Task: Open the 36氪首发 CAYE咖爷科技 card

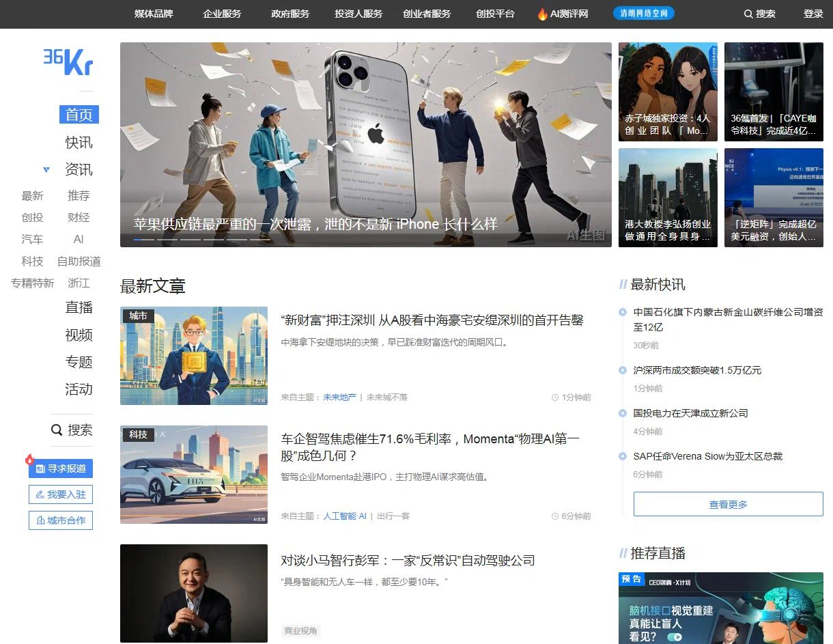Action: (774, 92)
